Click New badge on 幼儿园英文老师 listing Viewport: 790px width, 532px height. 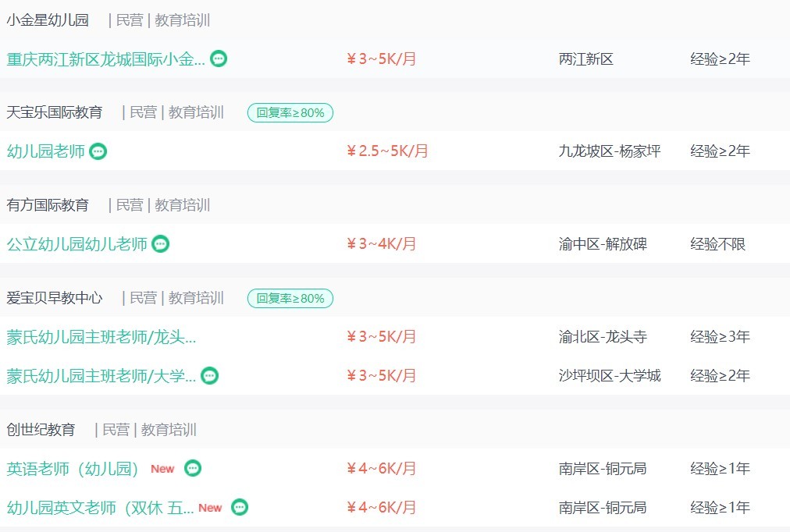click(x=210, y=508)
